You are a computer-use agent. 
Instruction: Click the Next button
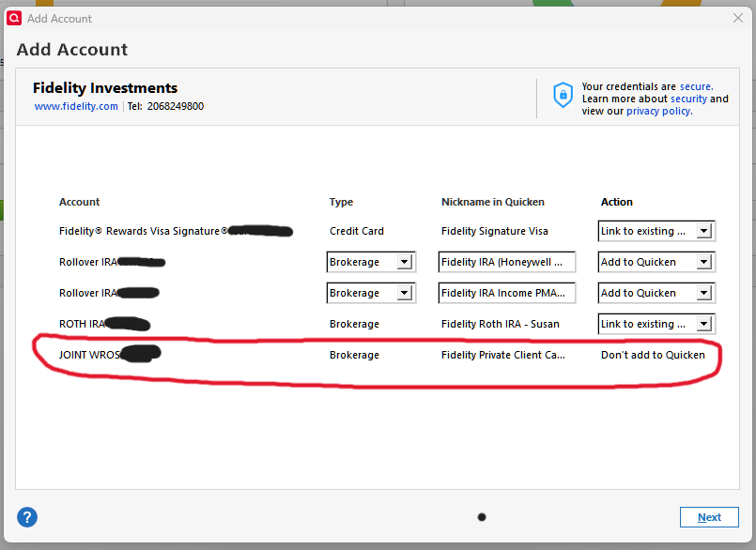click(x=709, y=517)
